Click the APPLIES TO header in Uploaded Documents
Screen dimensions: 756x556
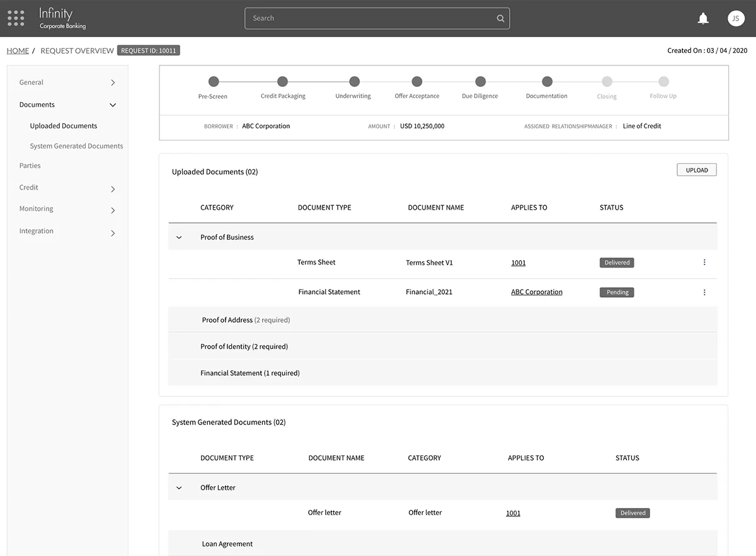tap(529, 208)
